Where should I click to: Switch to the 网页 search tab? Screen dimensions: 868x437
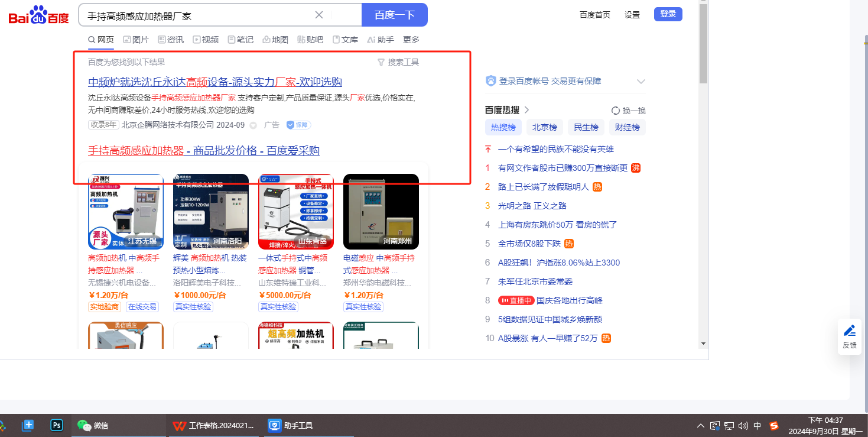101,40
